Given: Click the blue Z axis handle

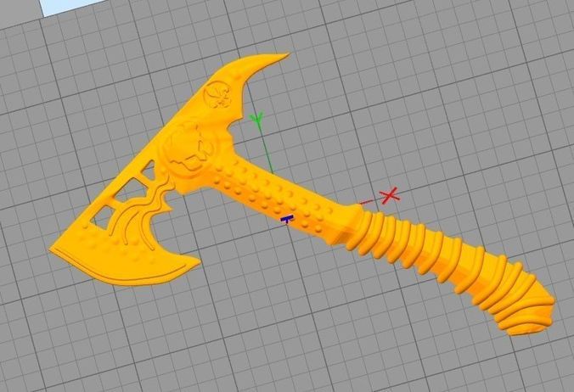Looking at the screenshot, I should pyautogui.click(x=287, y=220).
